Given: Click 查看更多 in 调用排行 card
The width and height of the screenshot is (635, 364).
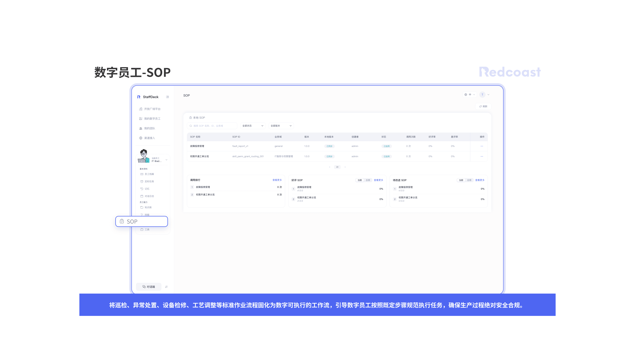Looking at the screenshot, I should (x=277, y=180).
